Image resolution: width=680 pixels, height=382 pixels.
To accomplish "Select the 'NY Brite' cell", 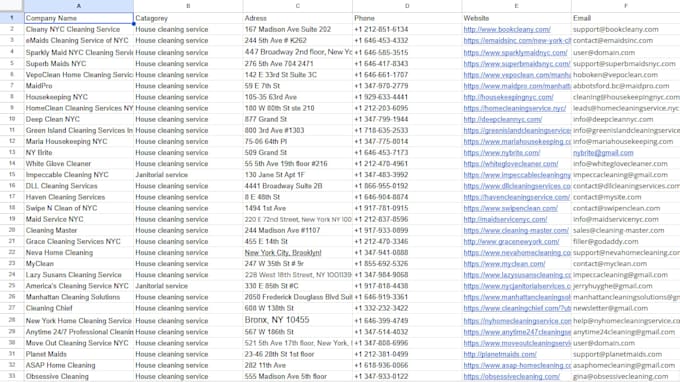I will tap(78, 153).
